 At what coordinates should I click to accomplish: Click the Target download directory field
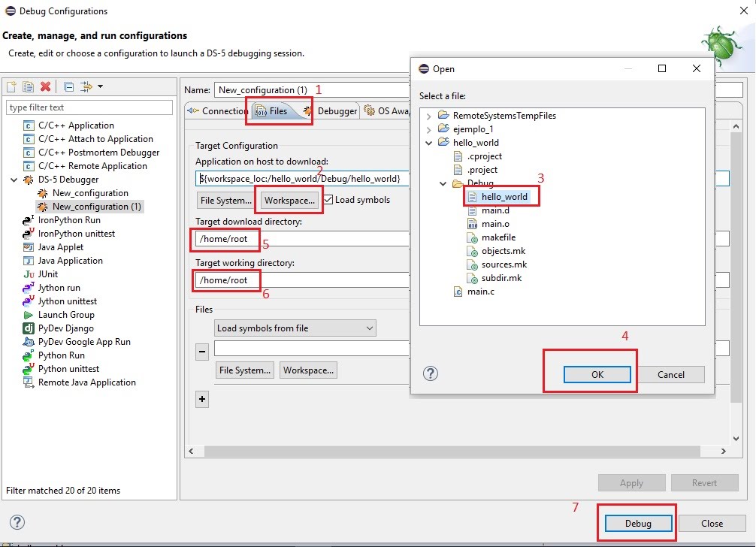coord(302,238)
